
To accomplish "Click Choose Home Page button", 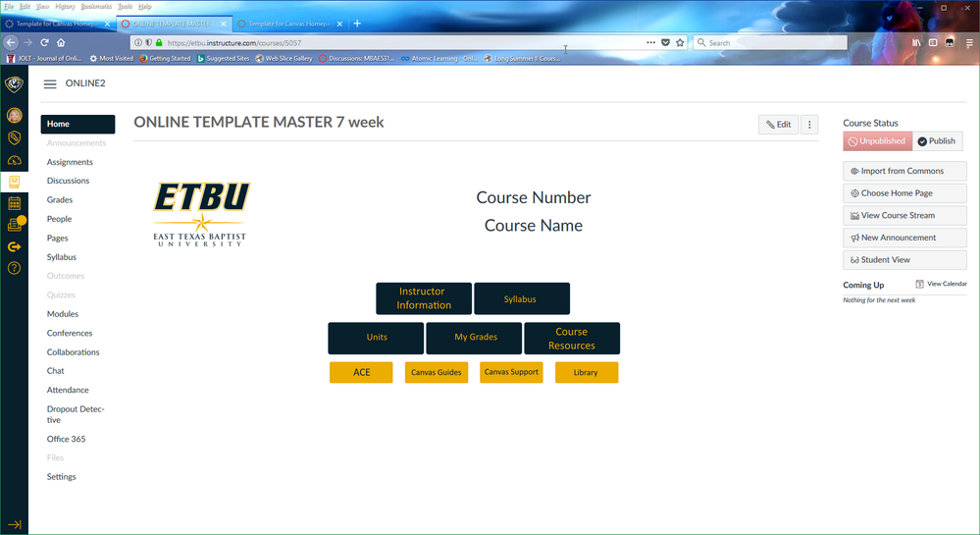I will (904, 193).
